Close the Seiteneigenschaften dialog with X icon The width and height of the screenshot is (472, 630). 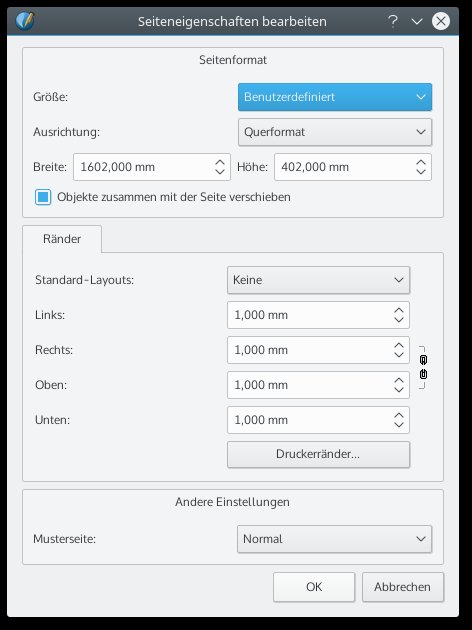point(441,21)
